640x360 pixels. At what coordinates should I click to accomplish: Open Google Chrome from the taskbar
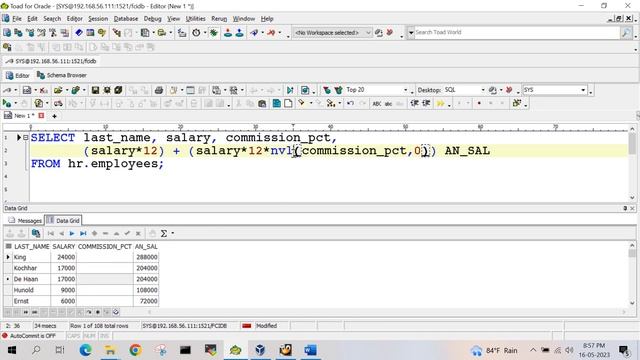pos(135,350)
